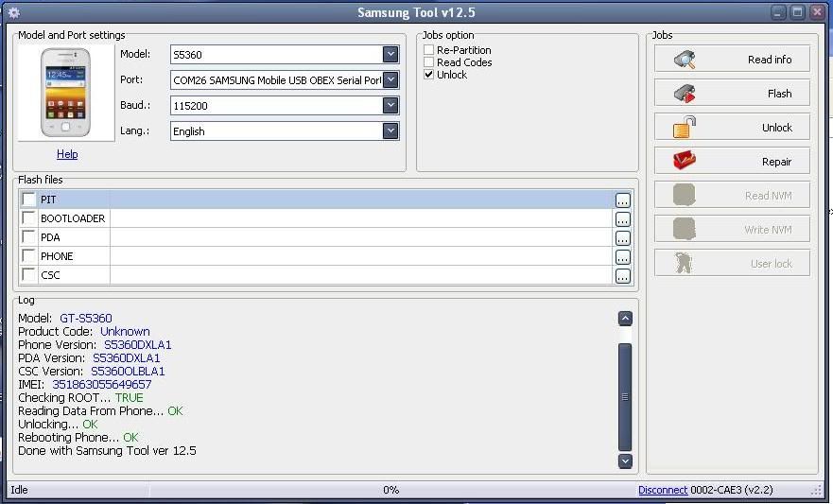Click 'Done with Samsung Tool ver 12.5' line
Viewport: 833px width, 504px height.
click(107, 451)
